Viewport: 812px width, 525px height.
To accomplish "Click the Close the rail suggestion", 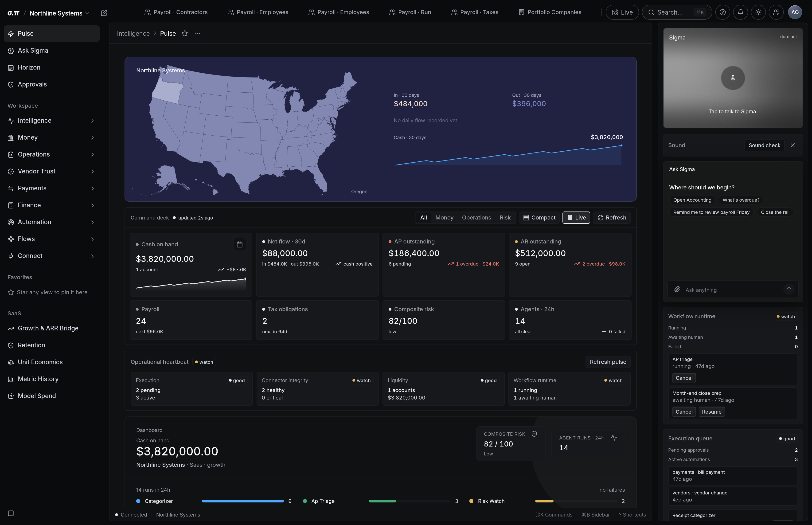I will coord(775,212).
